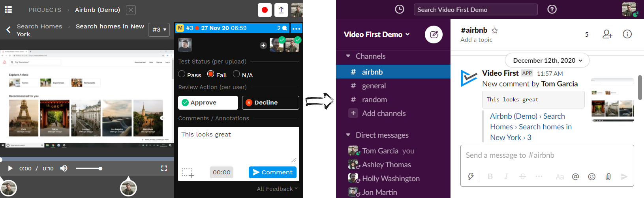Collapse the Channels section
Viewport: 644px width, 198px height.
(348, 56)
